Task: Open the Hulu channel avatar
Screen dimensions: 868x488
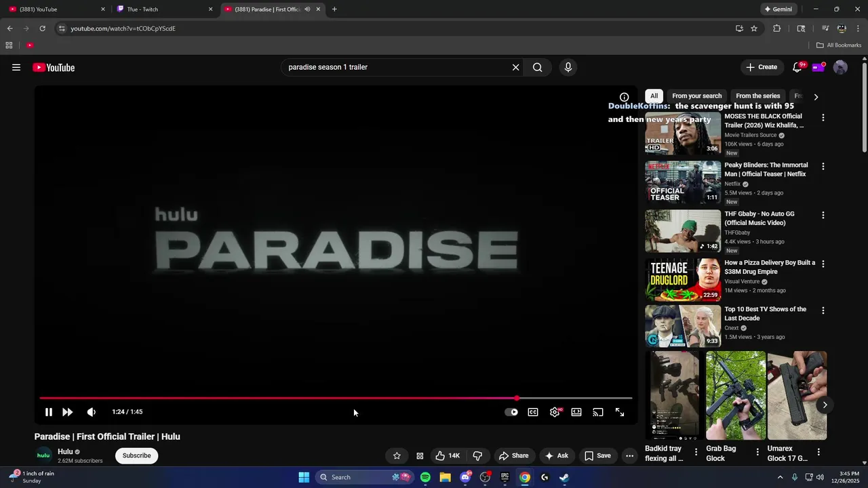Action: coord(43,455)
